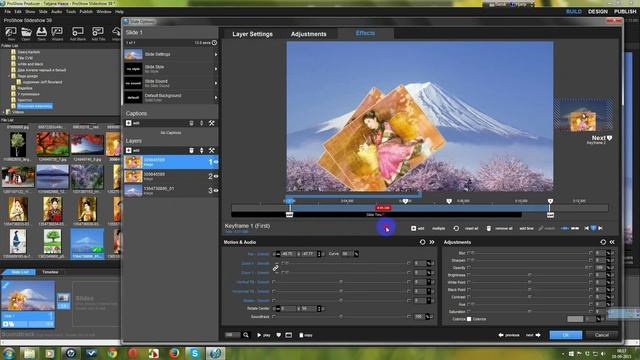
Task: Enable the Colorize checkbox
Action: (x=469, y=319)
